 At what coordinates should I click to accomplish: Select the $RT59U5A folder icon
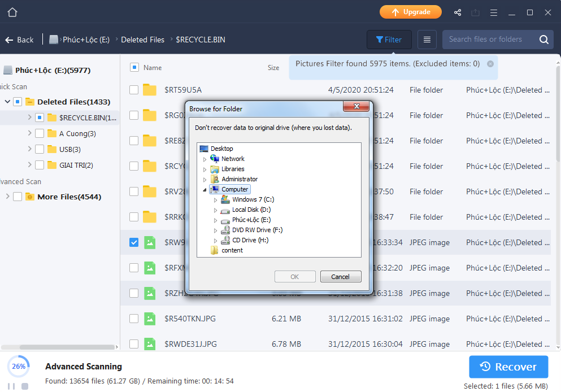coord(149,90)
